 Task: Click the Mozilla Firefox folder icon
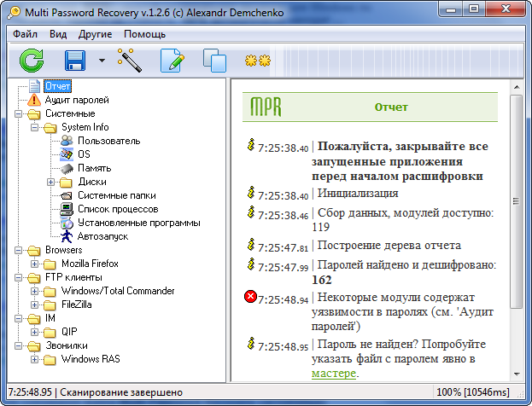tap(50, 264)
